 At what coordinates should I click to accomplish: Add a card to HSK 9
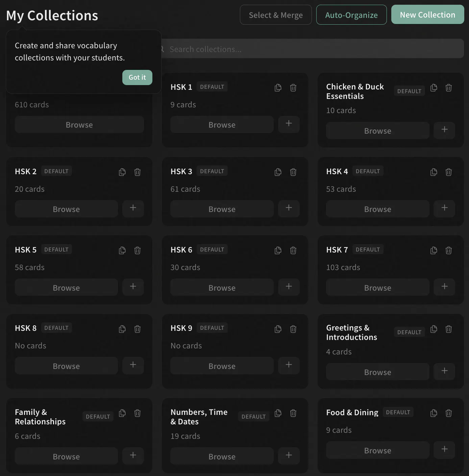289,365
